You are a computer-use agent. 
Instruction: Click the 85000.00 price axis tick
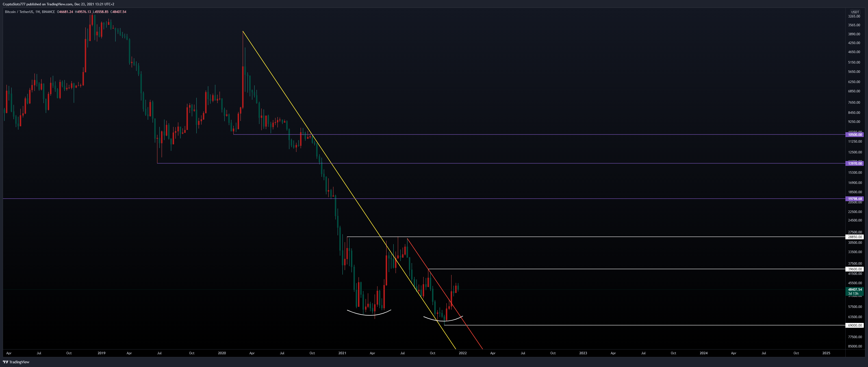(855, 346)
